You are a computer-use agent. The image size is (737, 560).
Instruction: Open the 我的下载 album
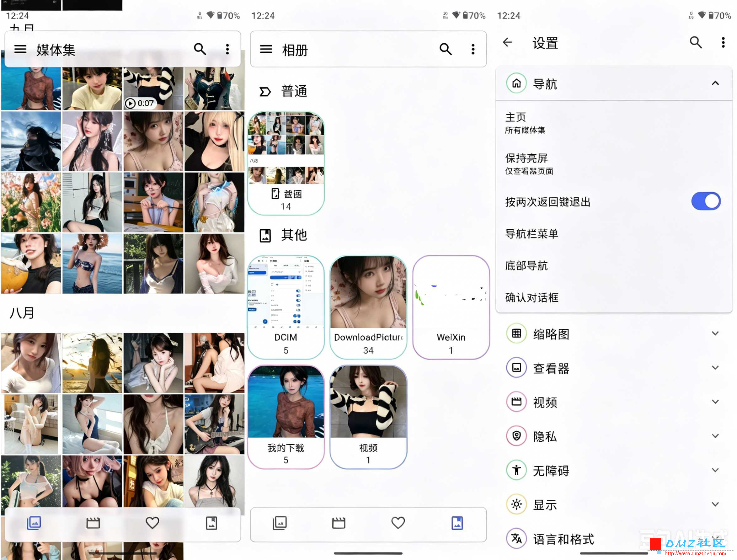pos(286,417)
